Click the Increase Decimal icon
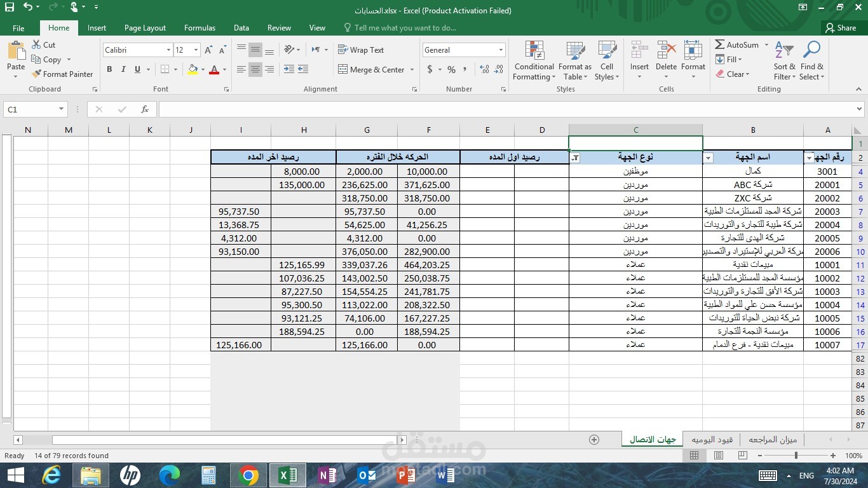The height and width of the screenshot is (488, 868). pyautogui.click(x=484, y=69)
